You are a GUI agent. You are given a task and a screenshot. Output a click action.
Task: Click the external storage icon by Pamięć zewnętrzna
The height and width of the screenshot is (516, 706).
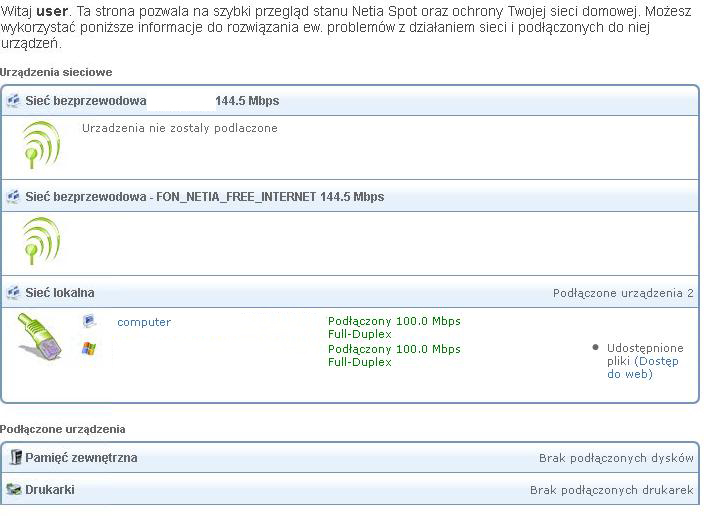click(x=16, y=457)
